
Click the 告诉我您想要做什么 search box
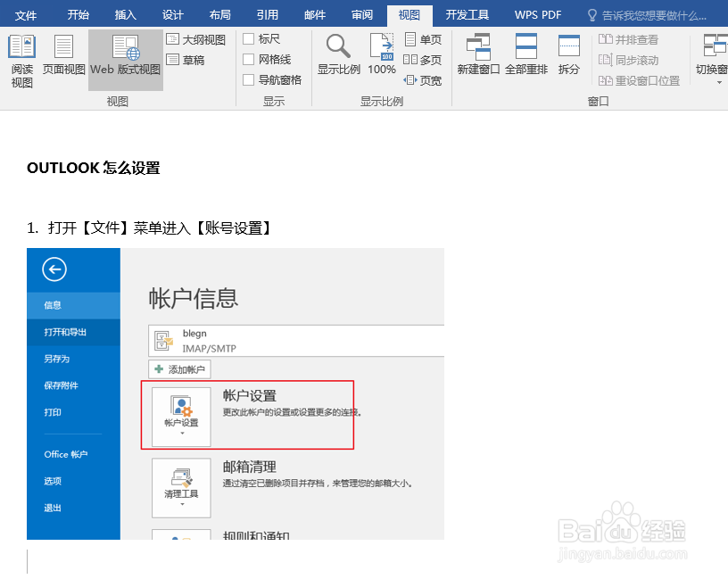pyautogui.click(x=647, y=16)
